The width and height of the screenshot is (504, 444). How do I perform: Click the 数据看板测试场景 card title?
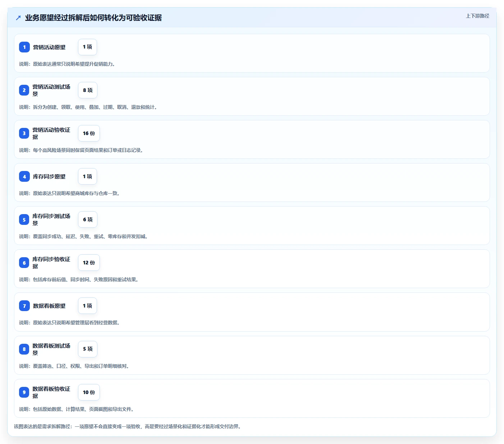click(51, 349)
